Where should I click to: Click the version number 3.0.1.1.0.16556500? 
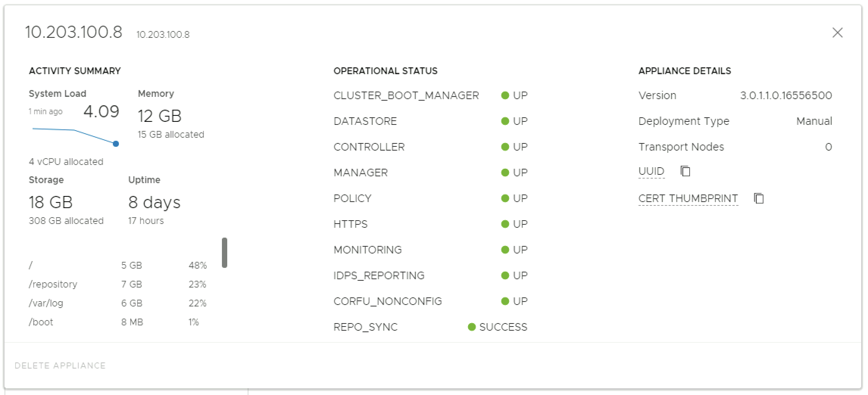786,95
